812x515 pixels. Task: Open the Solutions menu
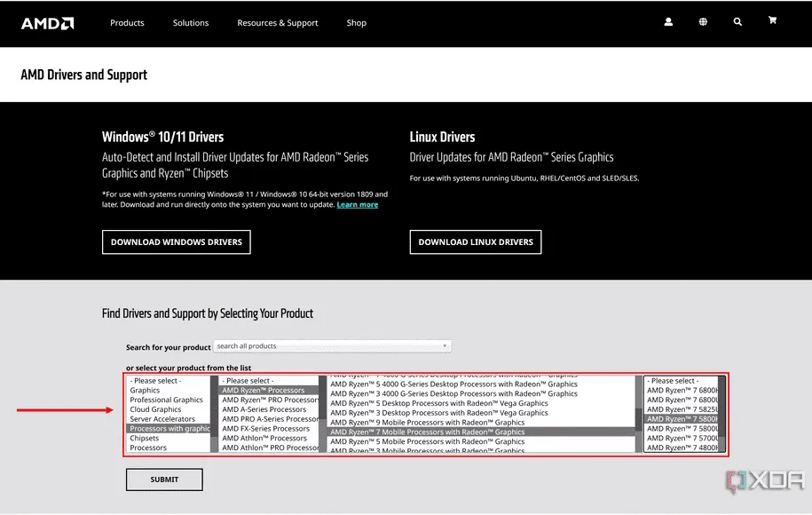(x=191, y=23)
